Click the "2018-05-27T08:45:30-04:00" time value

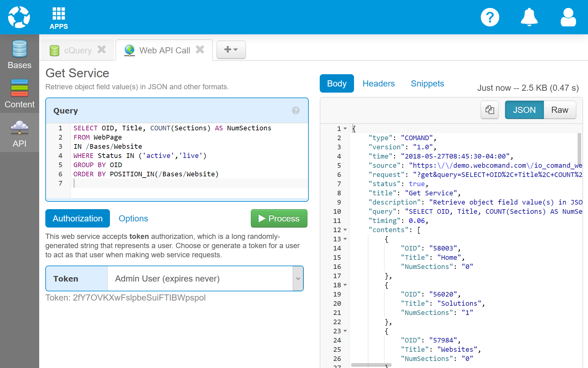click(455, 156)
